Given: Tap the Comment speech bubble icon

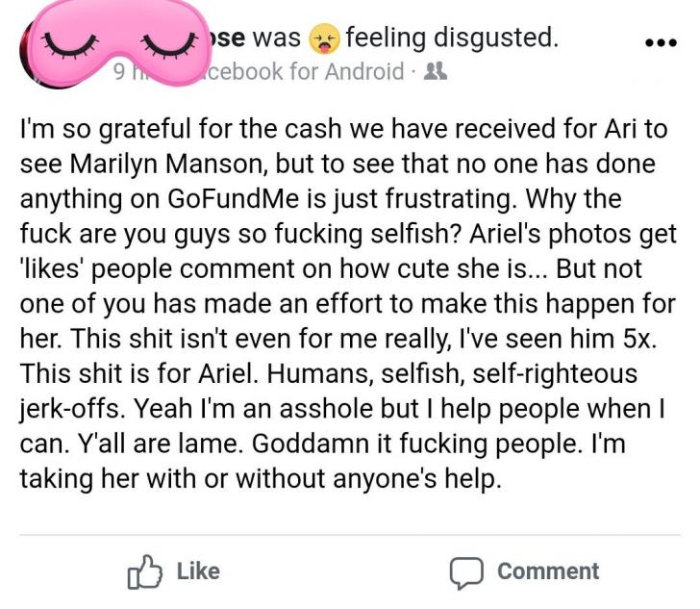Looking at the screenshot, I should [466, 572].
